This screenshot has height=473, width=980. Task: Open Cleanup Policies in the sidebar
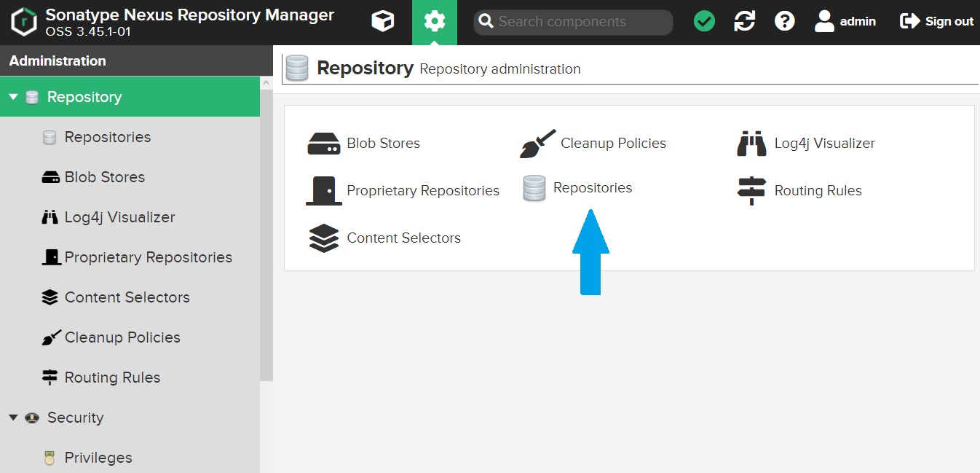coord(130,337)
